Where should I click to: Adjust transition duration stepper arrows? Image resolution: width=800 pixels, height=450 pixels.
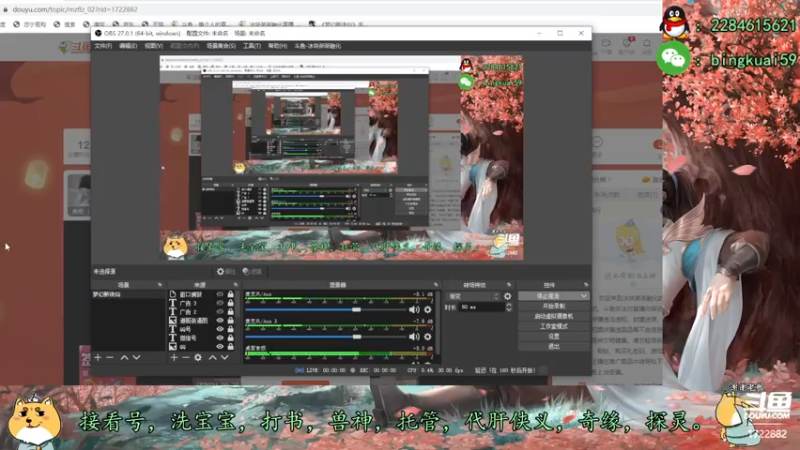pos(509,307)
